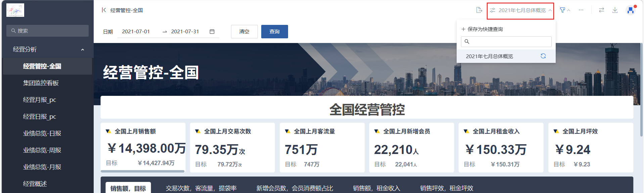Collapse the sidebar with the back arrow icon
The image size is (644, 193).
[x=104, y=10]
